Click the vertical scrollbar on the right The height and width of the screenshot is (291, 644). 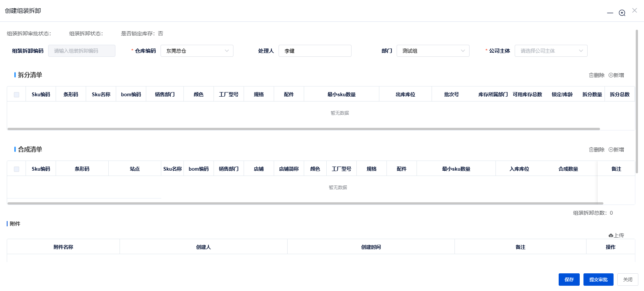pyautogui.click(x=637, y=102)
